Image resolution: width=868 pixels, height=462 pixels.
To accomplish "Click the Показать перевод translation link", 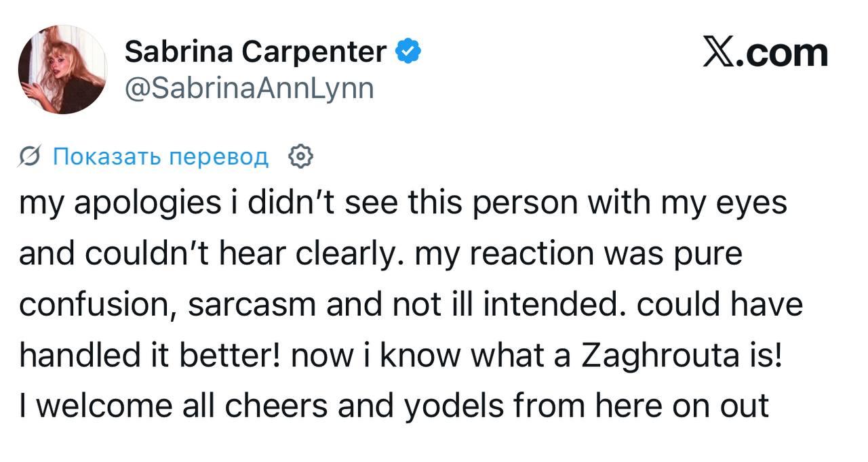I will pyautogui.click(x=160, y=156).
